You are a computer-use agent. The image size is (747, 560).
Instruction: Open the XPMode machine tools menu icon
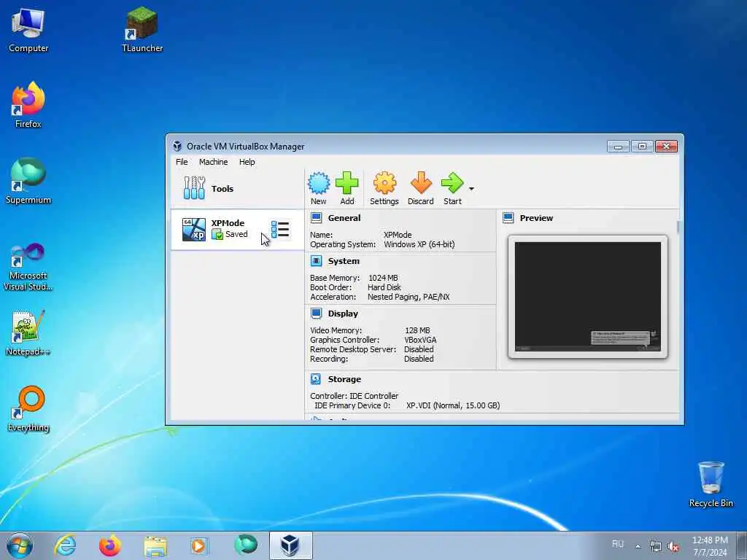coord(280,230)
